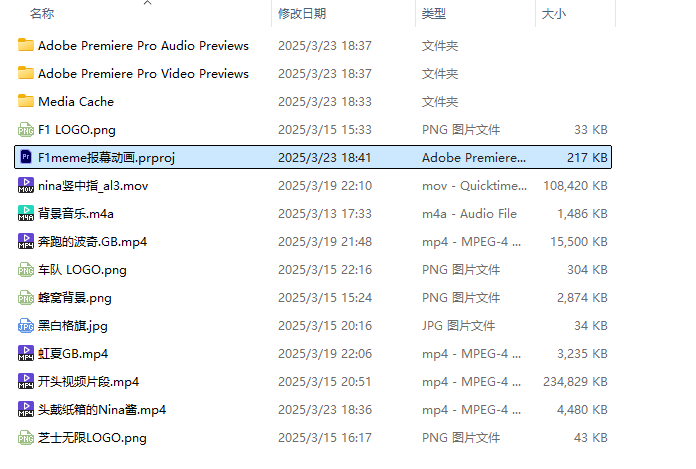Image resolution: width=696 pixels, height=469 pixels.
Task: Click the size value 15,500 KB
Action: tap(579, 241)
